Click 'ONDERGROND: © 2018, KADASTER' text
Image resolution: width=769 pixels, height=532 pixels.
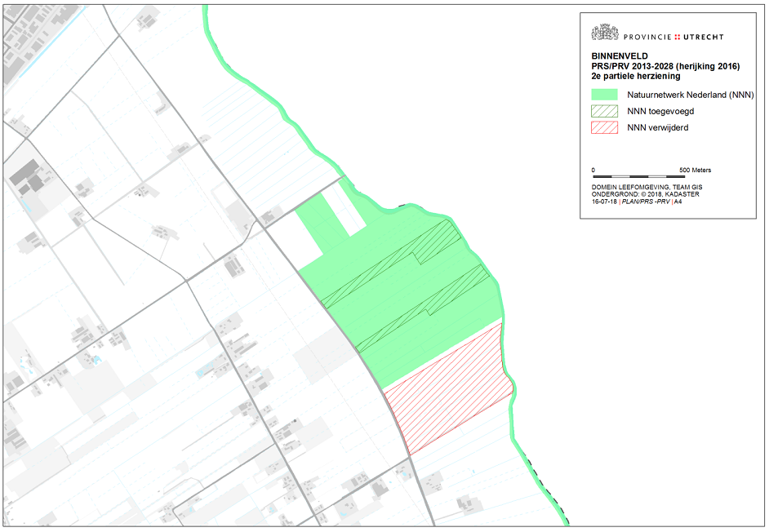point(646,194)
